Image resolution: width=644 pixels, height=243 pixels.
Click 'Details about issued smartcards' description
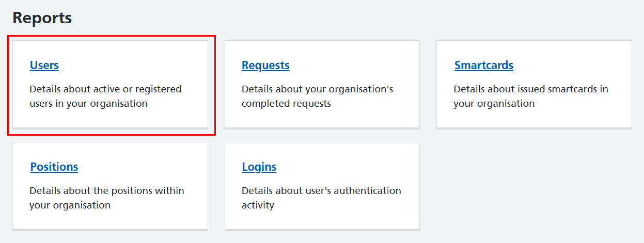coord(531,96)
